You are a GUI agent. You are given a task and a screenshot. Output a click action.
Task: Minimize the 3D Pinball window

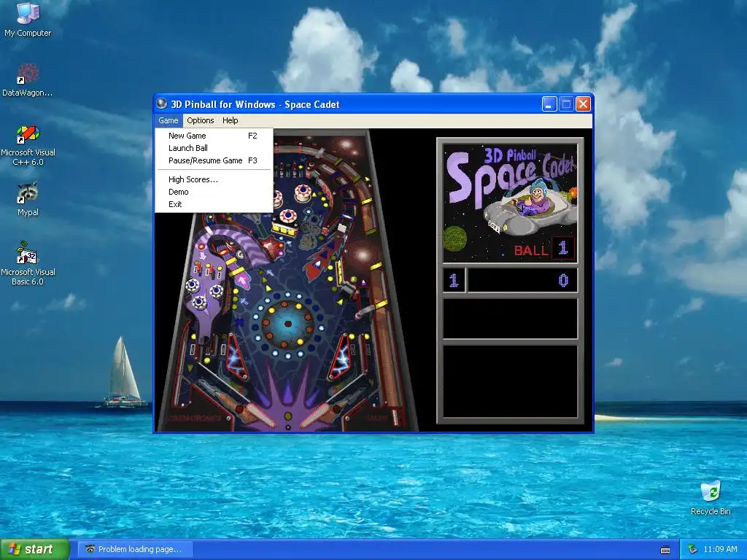(549, 104)
